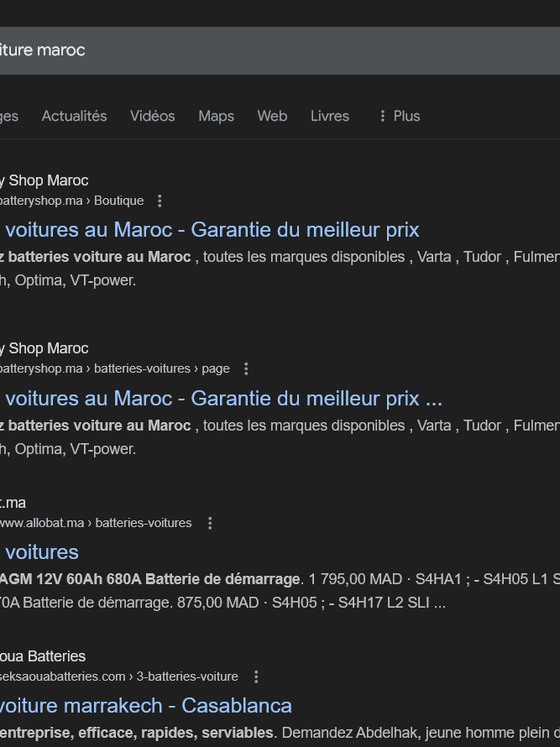
Task: Select the Web filter tab
Action: [272, 116]
